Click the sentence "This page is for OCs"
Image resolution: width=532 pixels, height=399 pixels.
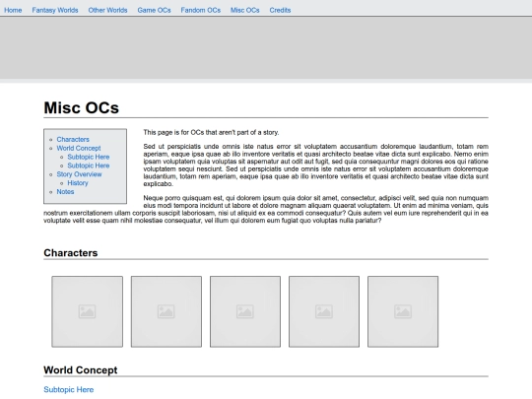[211, 132]
